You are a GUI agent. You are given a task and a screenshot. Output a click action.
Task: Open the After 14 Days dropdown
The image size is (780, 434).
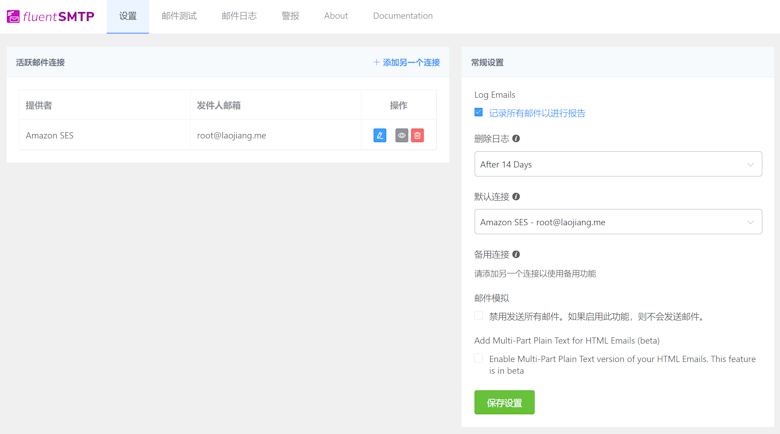click(x=617, y=164)
